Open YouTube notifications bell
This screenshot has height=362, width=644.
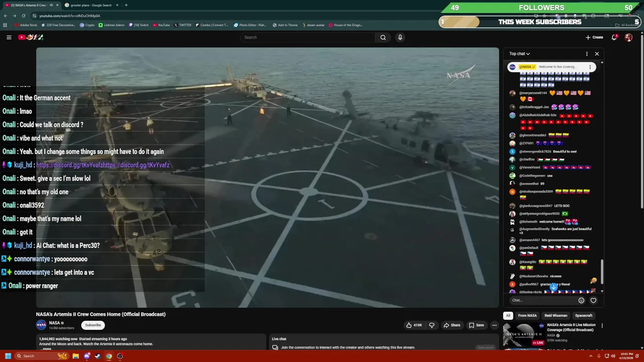click(614, 37)
